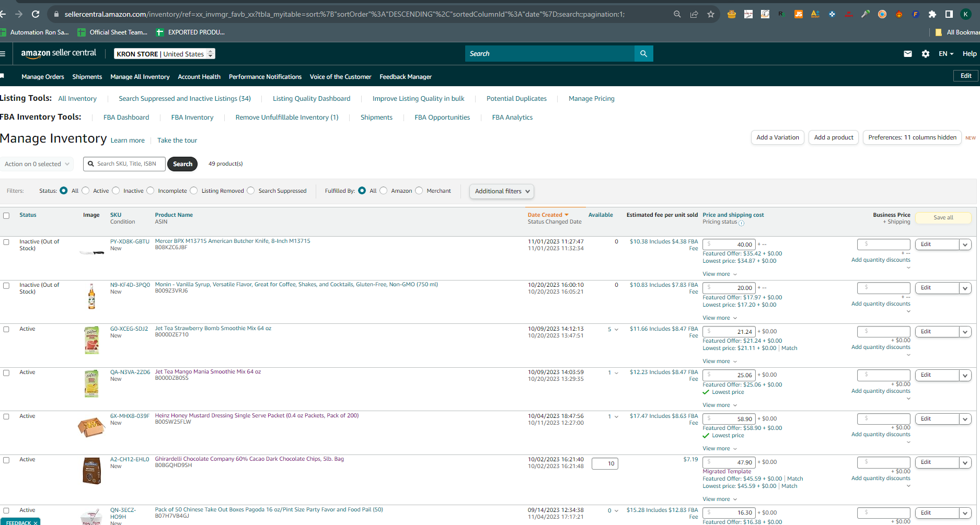
Task: Click the amazon seller central logo
Action: 59,53
